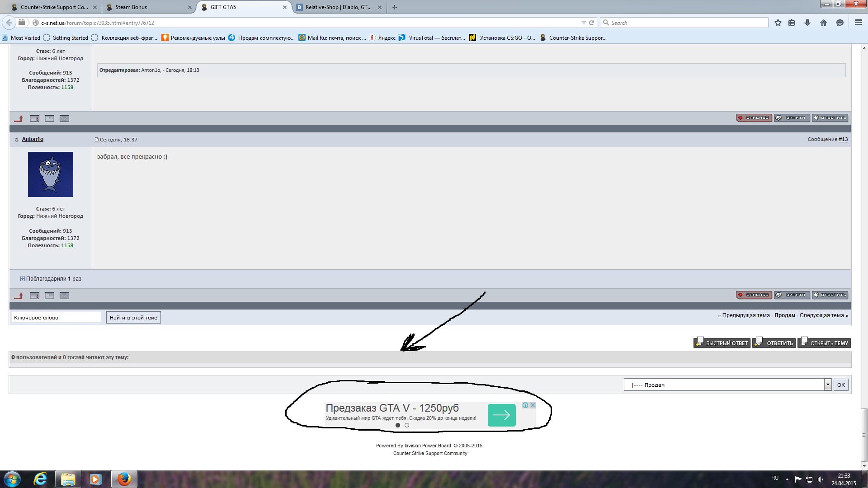Click the red up-arrow icon above Anton1o's post #13
Screen dimensions: 868x488
pos(19,118)
